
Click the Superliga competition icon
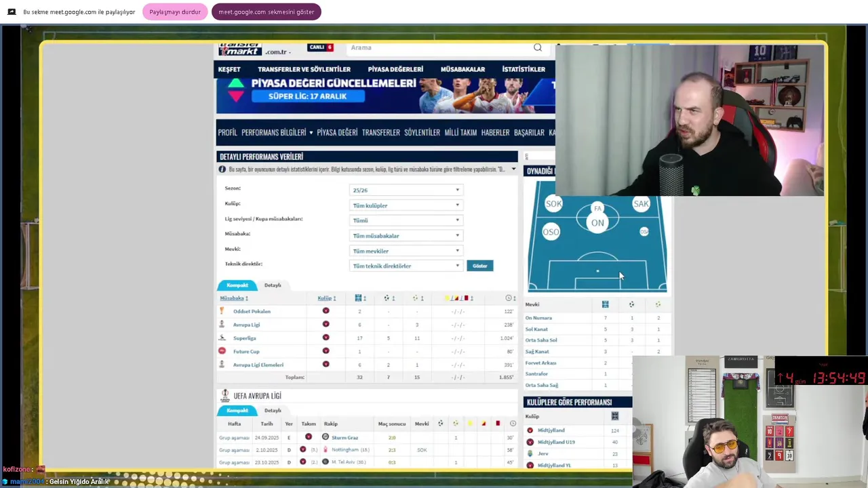(222, 338)
